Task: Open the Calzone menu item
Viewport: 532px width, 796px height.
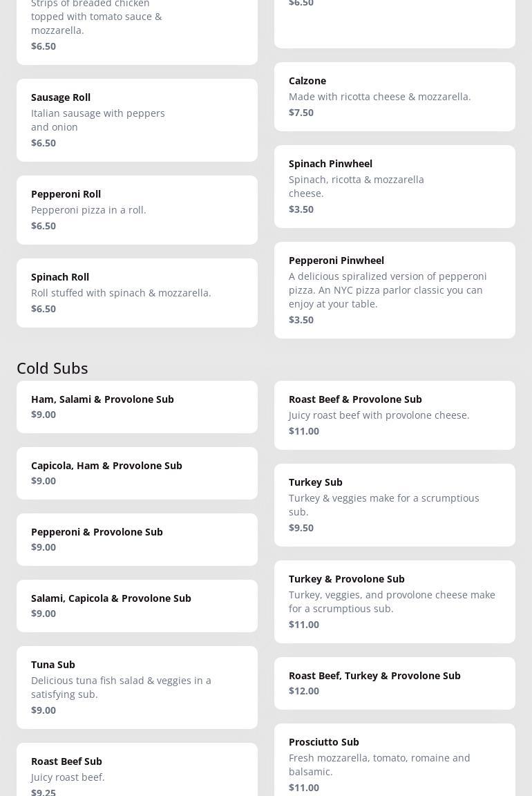Action: coord(395,97)
